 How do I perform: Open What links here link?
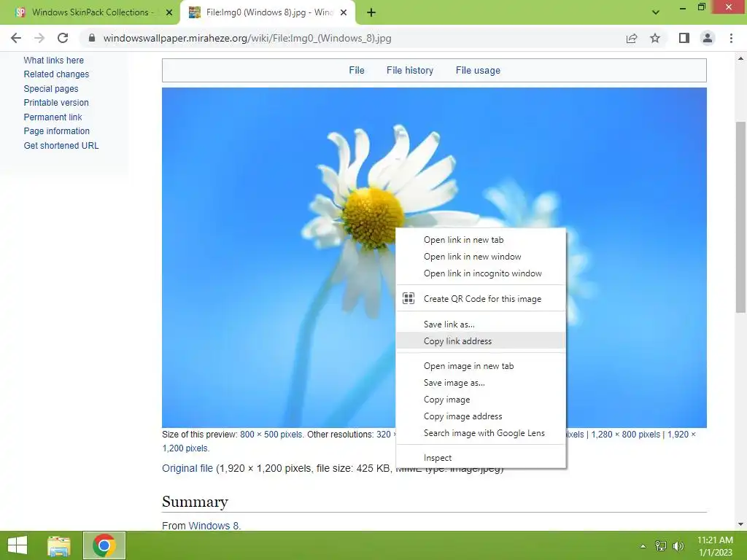pos(54,61)
